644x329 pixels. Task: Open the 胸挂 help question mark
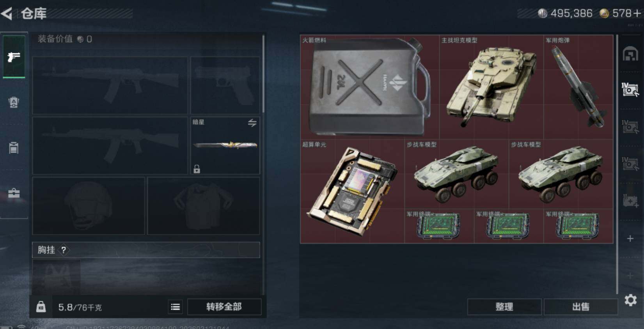click(64, 250)
